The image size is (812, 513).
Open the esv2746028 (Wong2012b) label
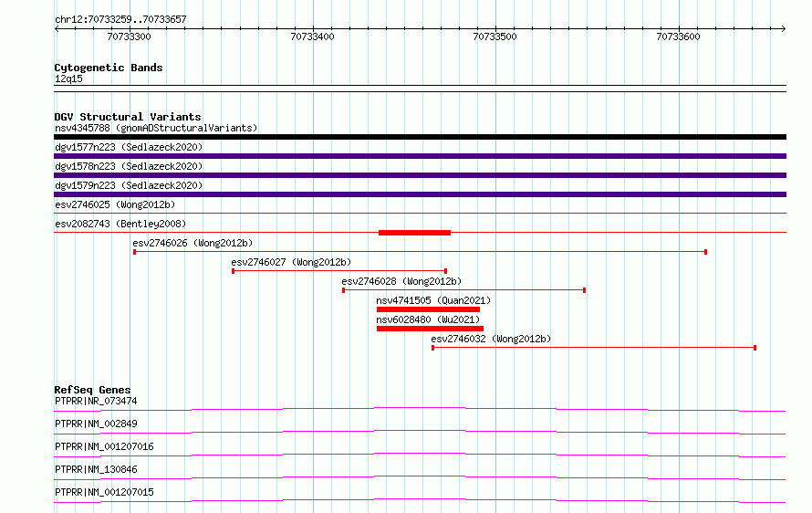pyautogui.click(x=401, y=281)
